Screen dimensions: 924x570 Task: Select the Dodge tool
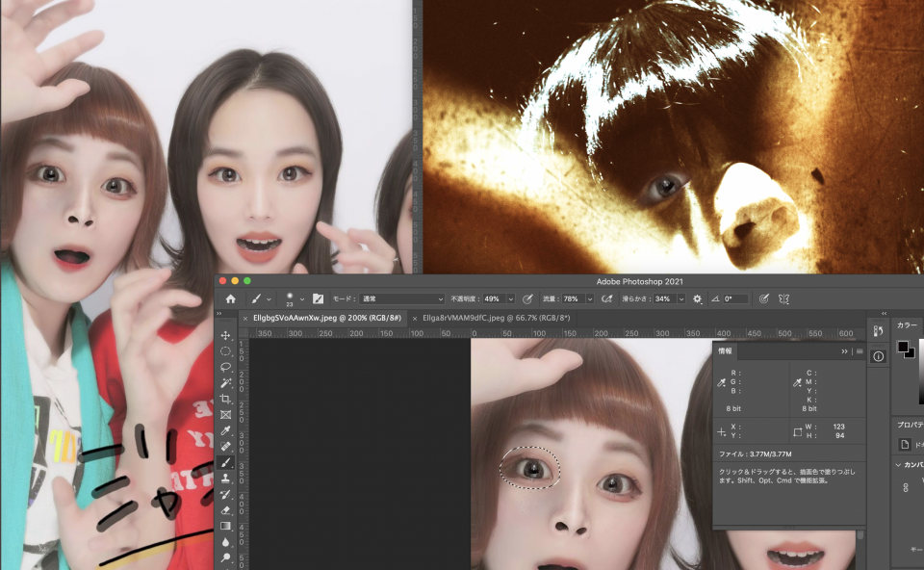click(225, 558)
